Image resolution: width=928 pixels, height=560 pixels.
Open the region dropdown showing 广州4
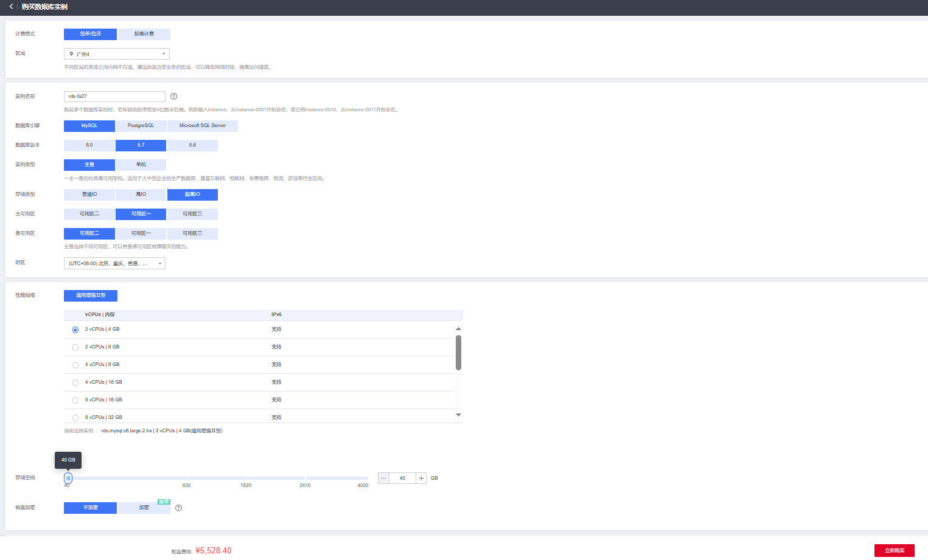[116, 54]
